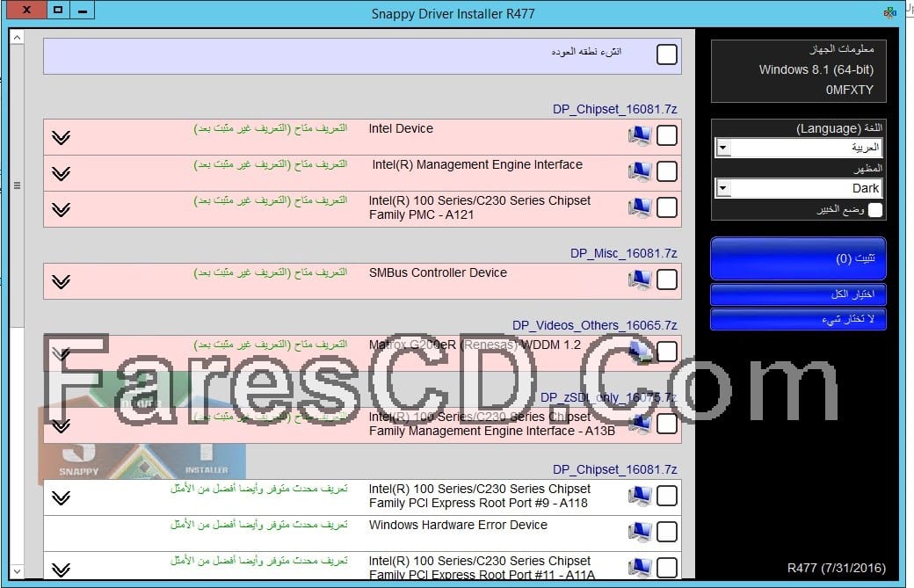Open the theme dropdown showing Dark
This screenshot has width=914, height=588.
point(798,188)
